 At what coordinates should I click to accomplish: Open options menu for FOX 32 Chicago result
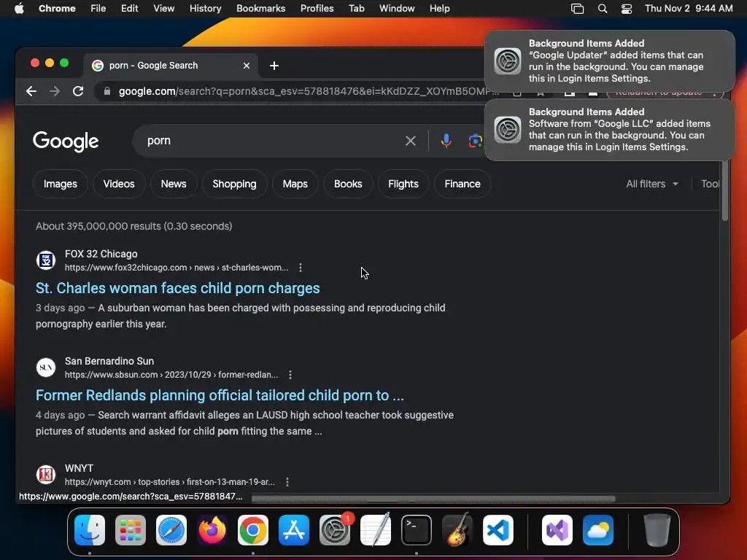pos(300,268)
